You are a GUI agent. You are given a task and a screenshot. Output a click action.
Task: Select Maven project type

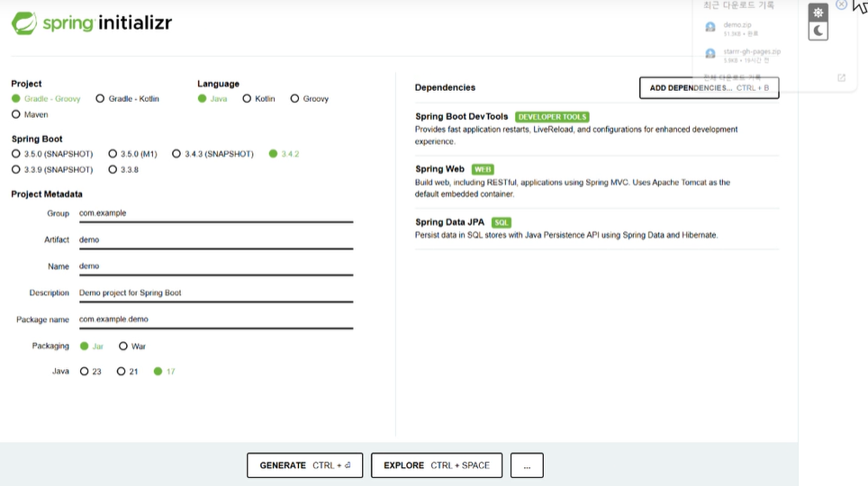coord(30,114)
